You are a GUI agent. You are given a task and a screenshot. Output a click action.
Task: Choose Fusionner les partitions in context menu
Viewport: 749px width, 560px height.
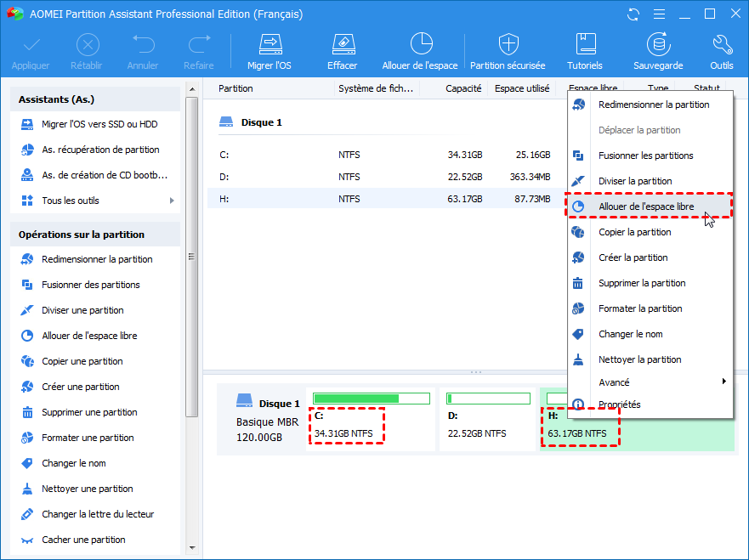[x=650, y=156]
